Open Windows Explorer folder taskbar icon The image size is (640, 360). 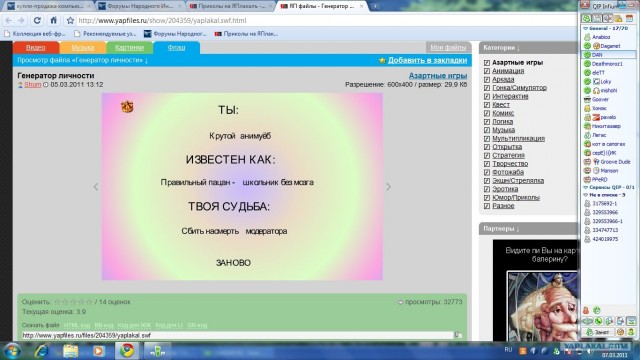pos(70,351)
